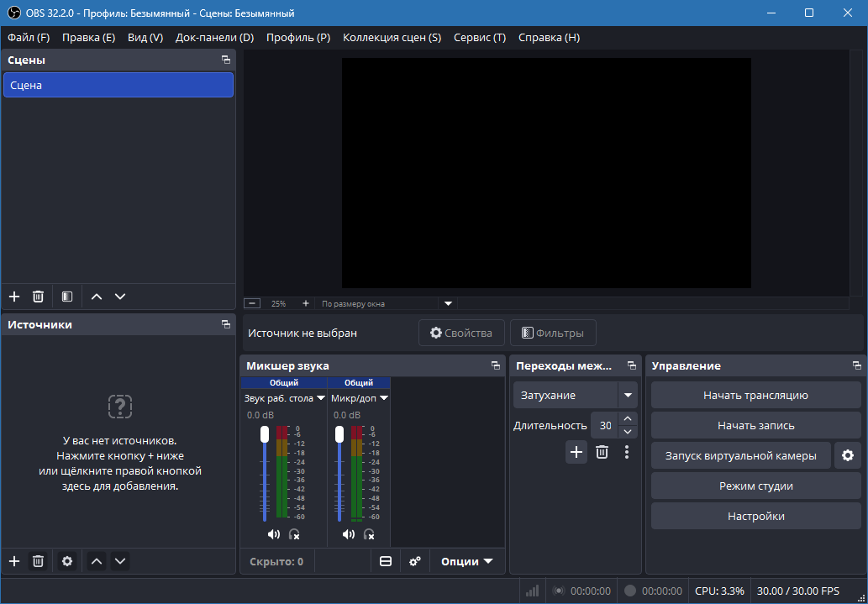Click the Свойства button
Screen dimensions: 868x604
click(x=461, y=333)
